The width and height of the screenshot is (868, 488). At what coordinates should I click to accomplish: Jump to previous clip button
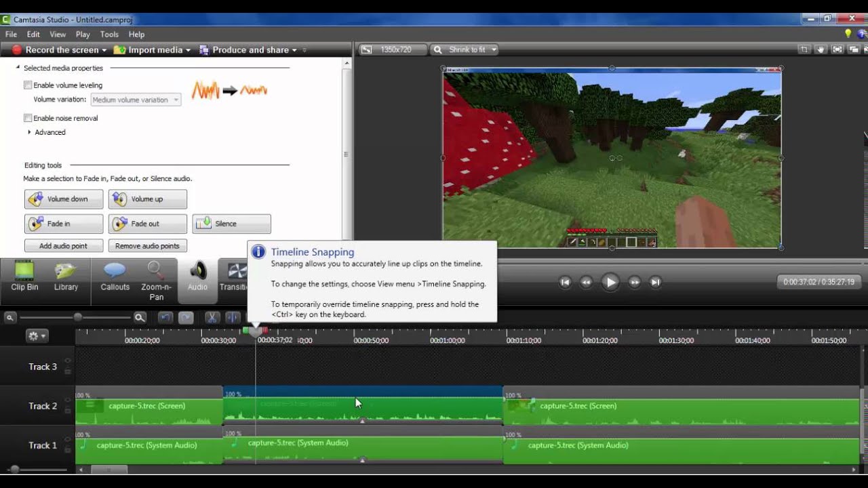point(565,282)
